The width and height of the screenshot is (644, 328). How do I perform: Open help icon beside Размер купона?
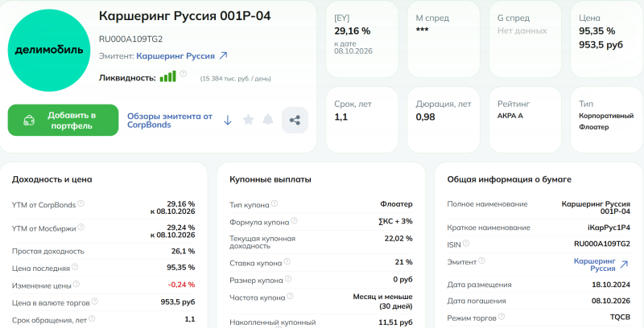point(288,279)
